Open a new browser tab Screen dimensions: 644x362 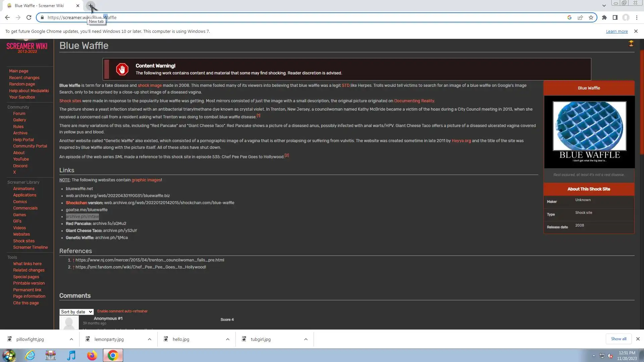90,6
